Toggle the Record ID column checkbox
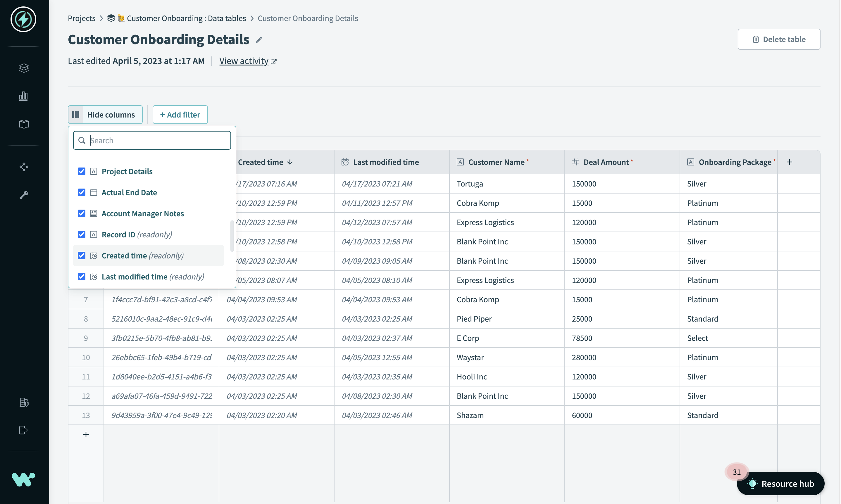Screen dimensions: 841x504 (x=82, y=235)
